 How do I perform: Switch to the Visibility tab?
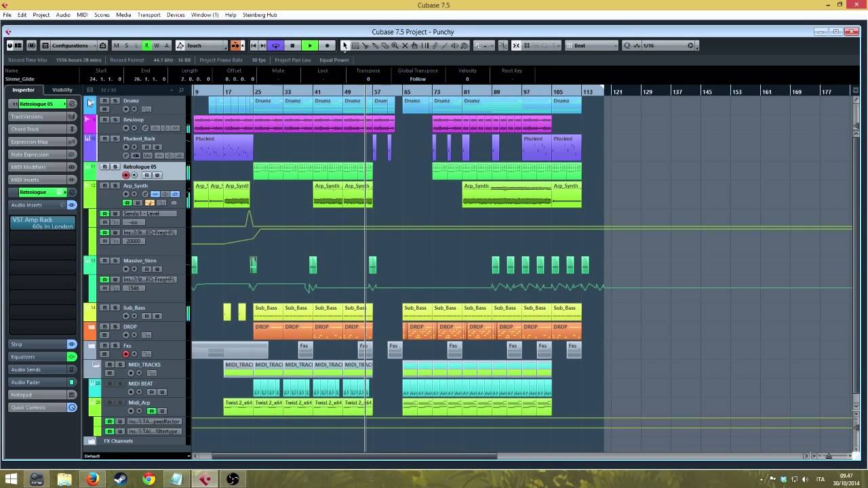coord(62,89)
